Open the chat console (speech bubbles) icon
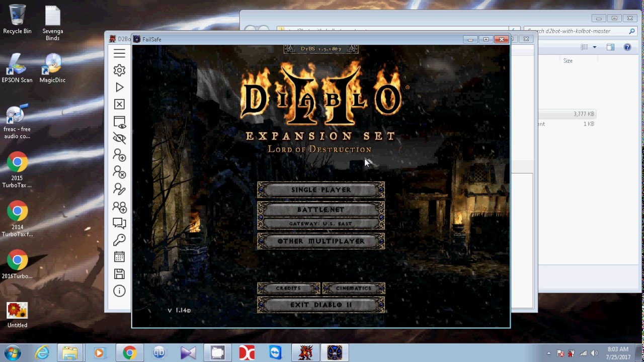 tap(119, 223)
